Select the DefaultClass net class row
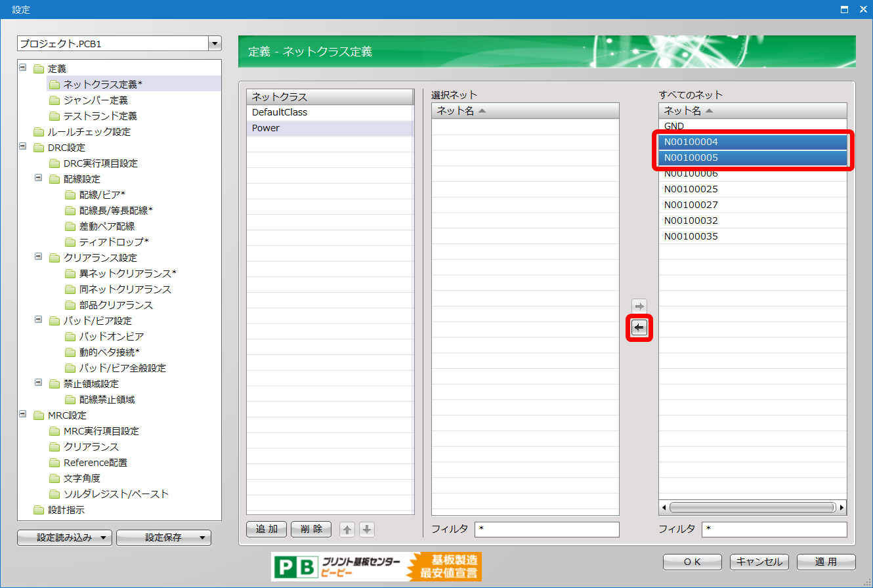The width and height of the screenshot is (873, 588). pyautogui.click(x=330, y=113)
